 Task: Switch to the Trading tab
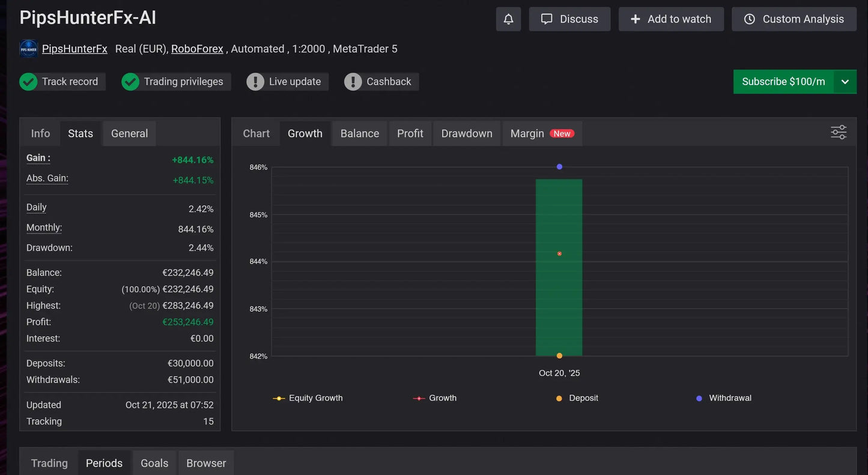[49, 463]
